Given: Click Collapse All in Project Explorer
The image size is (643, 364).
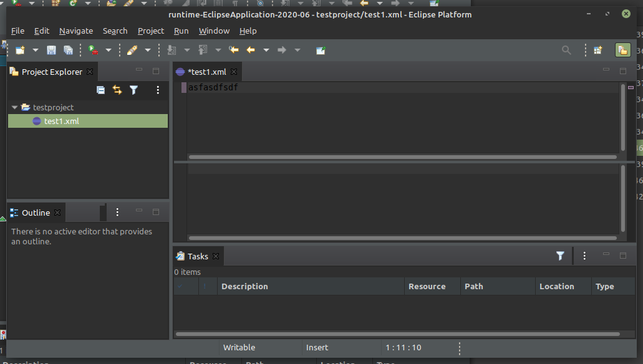Looking at the screenshot, I should 100,90.
